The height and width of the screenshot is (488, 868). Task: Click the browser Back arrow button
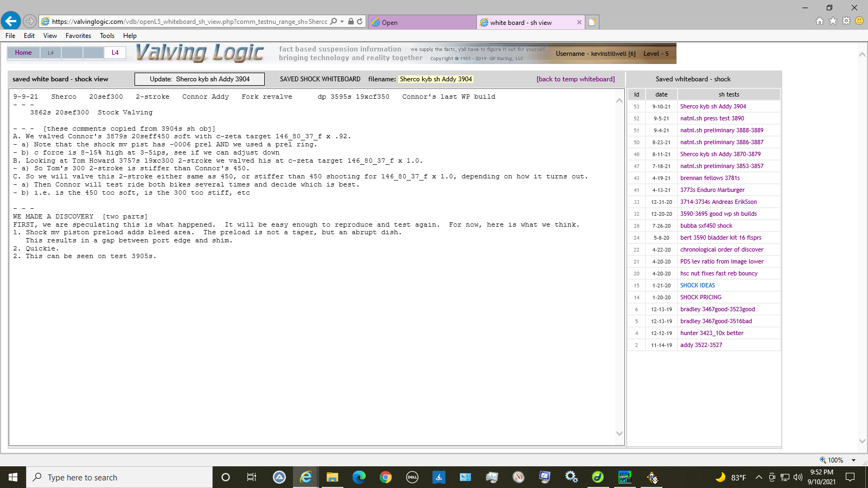tap(11, 21)
